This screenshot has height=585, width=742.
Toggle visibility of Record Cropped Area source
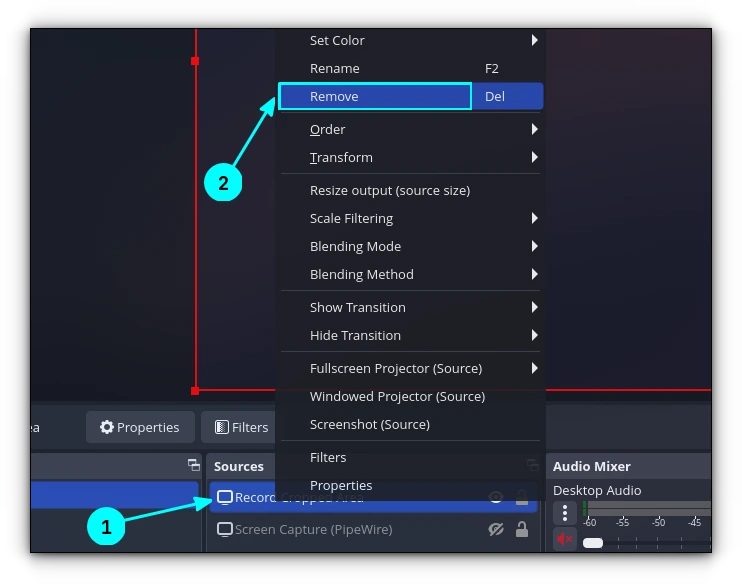coord(496,497)
